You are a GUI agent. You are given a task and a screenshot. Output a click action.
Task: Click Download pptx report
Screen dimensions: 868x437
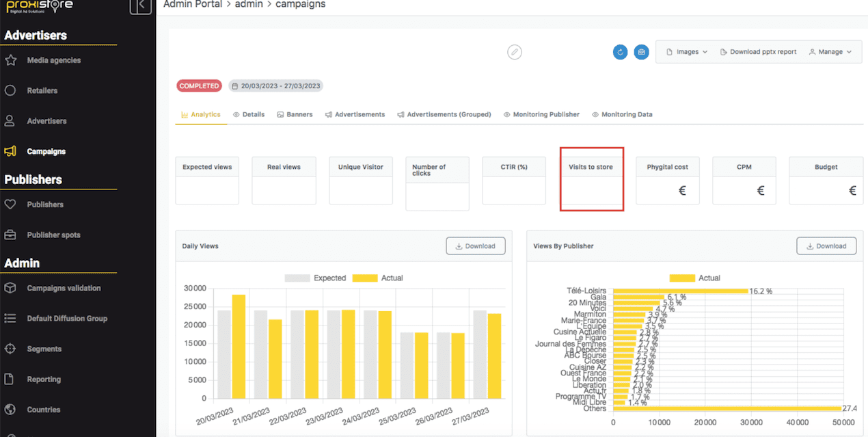[x=759, y=52]
